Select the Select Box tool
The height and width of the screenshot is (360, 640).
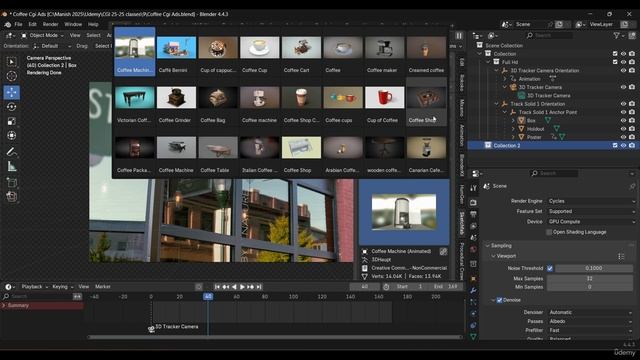pyautogui.click(x=12, y=62)
